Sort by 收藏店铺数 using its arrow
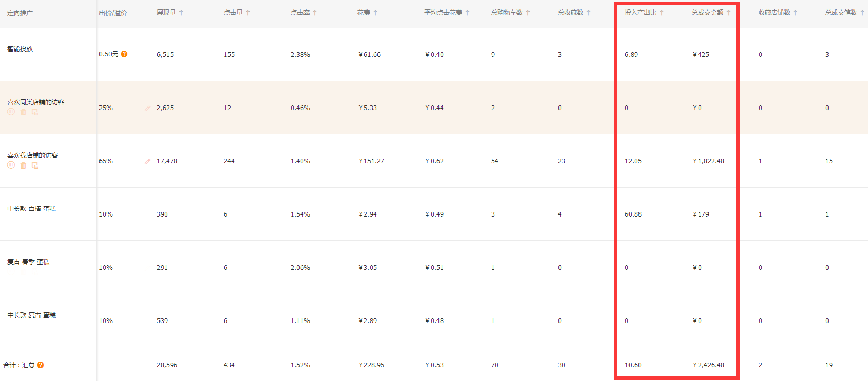 coord(795,13)
